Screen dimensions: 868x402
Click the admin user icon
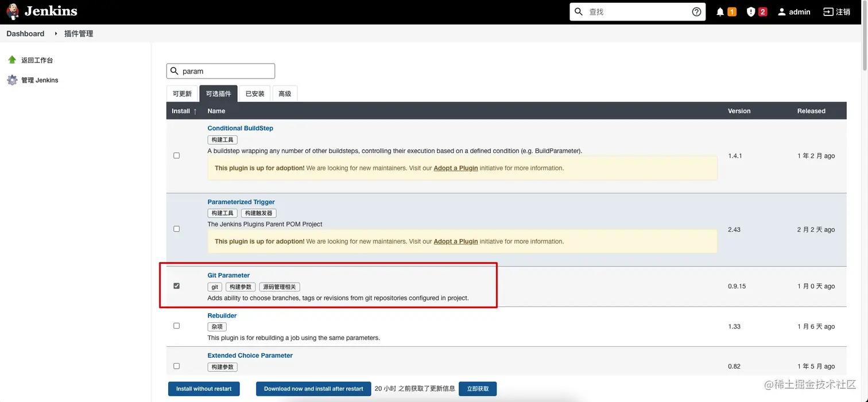781,11
